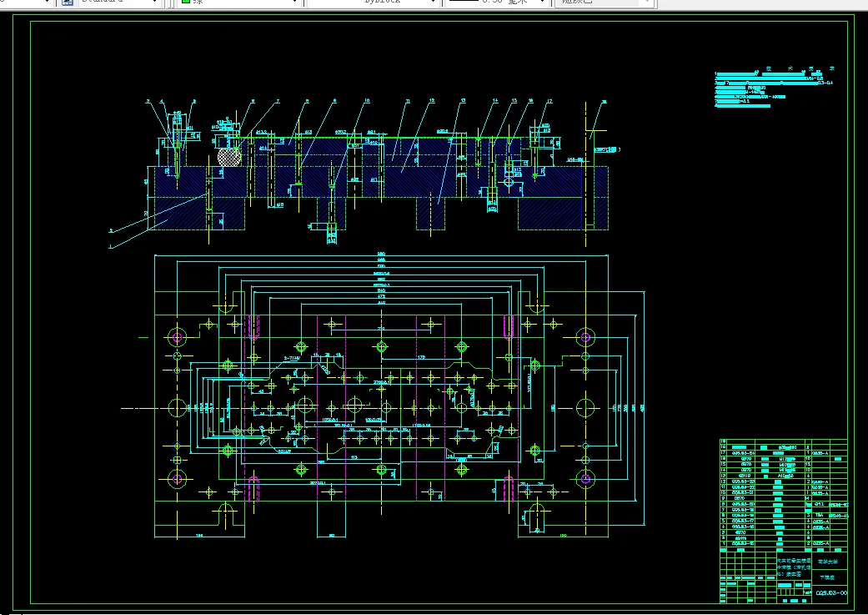Select the technical requirements text block

[x=774, y=87]
